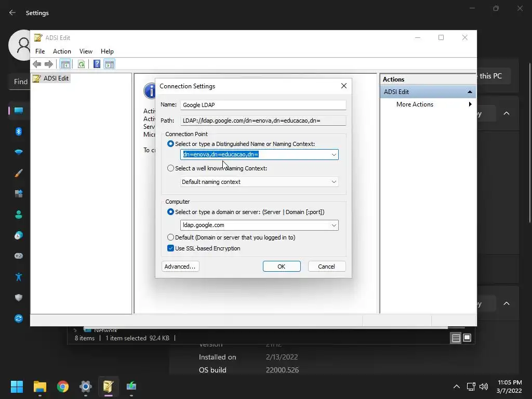Select the ADSI Edit root tree node

(51, 78)
